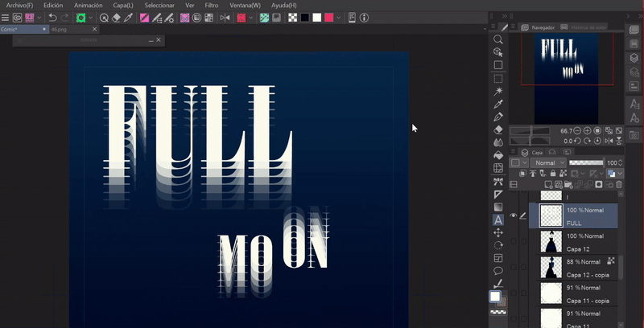Open the Animación menu
The height and width of the screenshot is (328, 644).
(x=89, y=6)
